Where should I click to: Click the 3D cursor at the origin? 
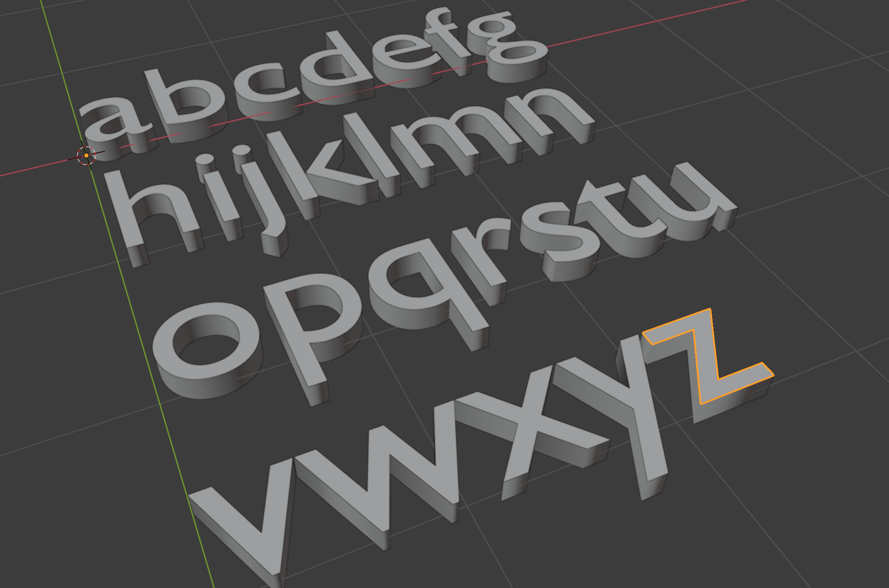pyautogui.click(x=86, y=155)
